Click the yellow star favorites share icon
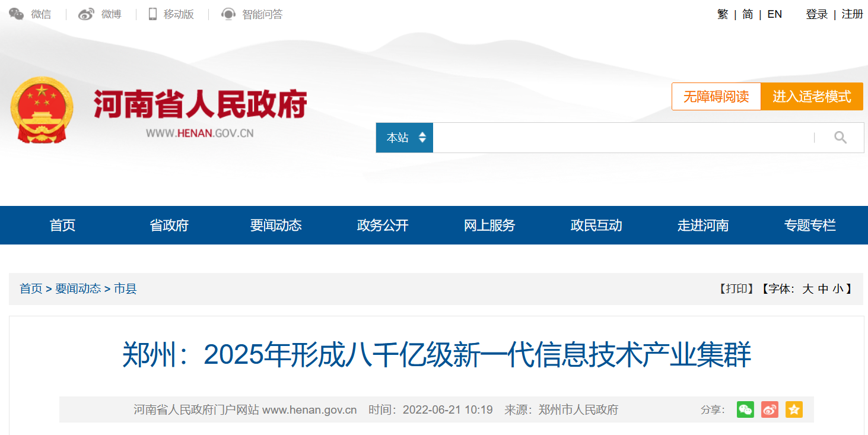This screenshot has height=435, width=868. (x=794, y=409)
